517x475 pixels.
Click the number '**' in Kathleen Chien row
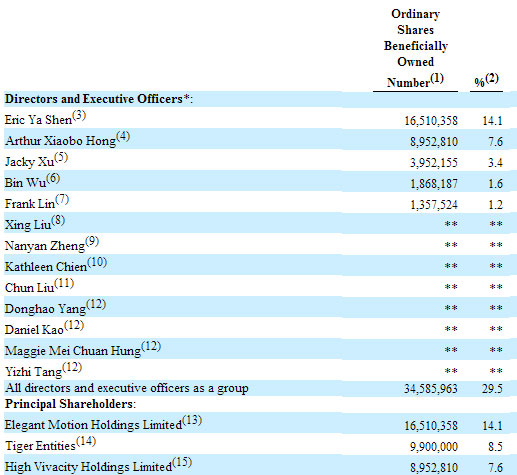451,266
